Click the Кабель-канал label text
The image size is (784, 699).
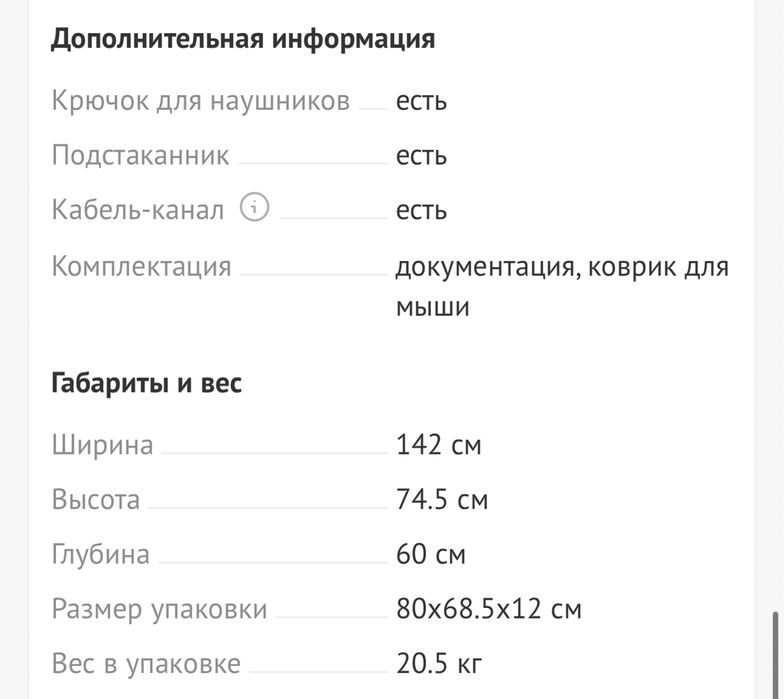tap(138, 211)
